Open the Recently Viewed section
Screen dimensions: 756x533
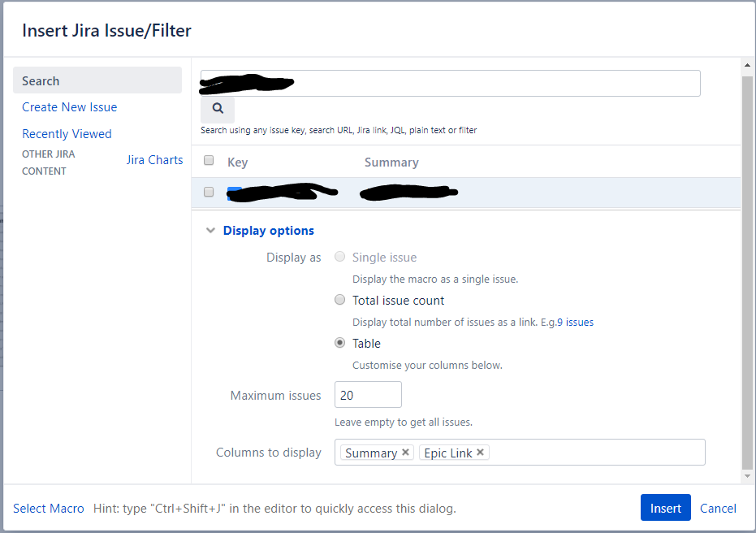67,133
